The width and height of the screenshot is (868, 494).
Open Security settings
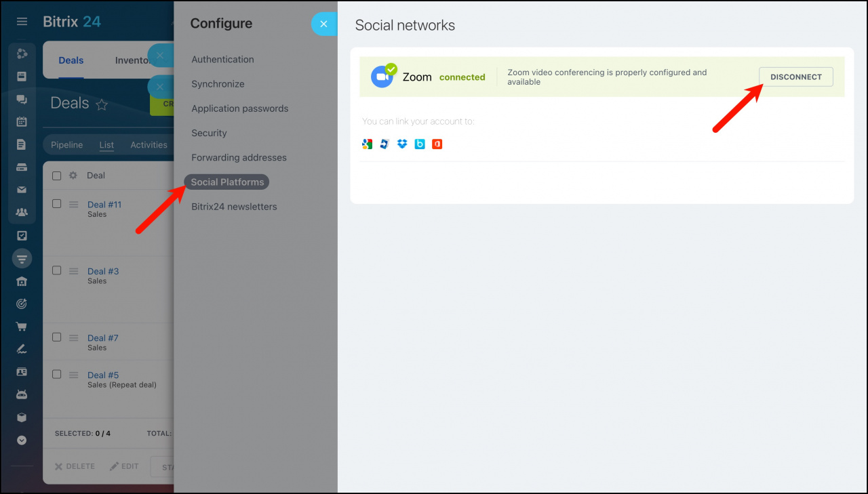click(x=209, y=133)
